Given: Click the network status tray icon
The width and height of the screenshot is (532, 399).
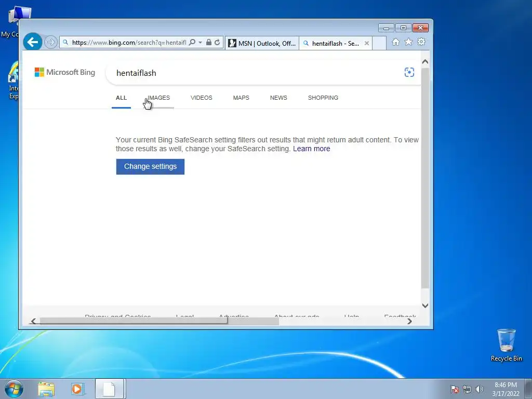Looking at the screenshot, I should [467, 389].
